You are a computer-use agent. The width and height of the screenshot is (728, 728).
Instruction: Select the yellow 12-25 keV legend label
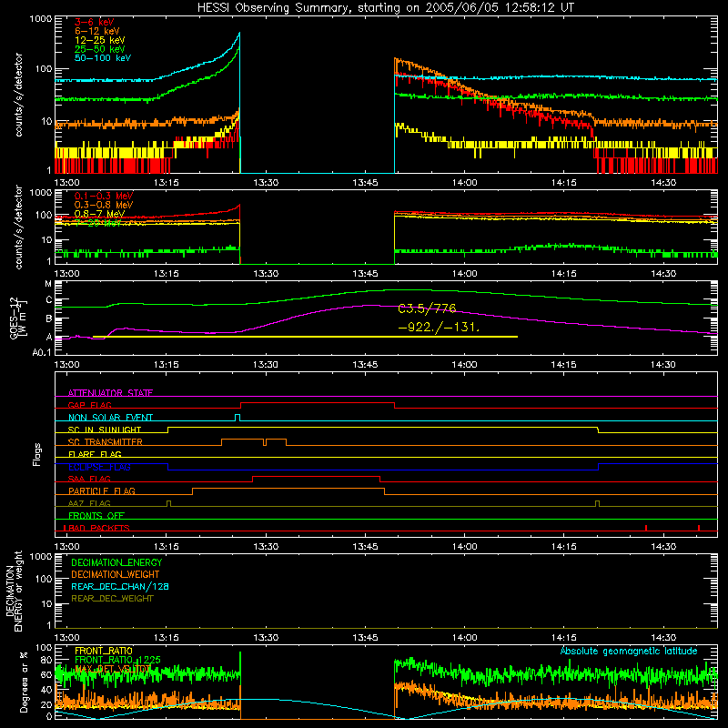100,40
